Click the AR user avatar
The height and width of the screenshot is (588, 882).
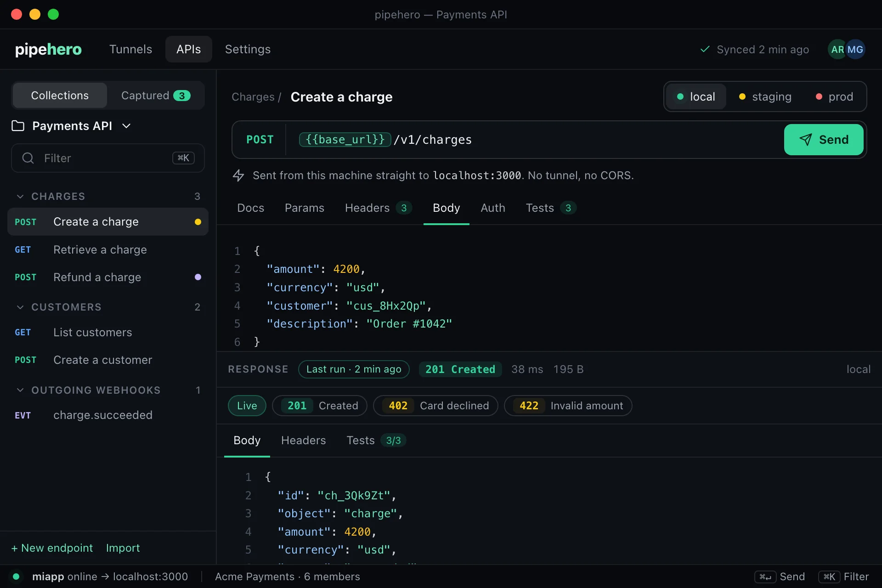pyautogui.click(x=837, y=49)
